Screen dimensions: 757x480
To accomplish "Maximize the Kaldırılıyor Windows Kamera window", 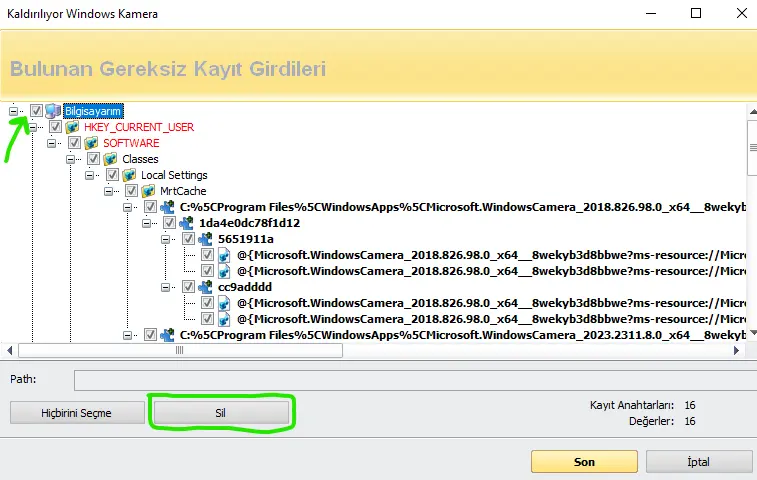I will pyautogui.click(x=696, y=13).
